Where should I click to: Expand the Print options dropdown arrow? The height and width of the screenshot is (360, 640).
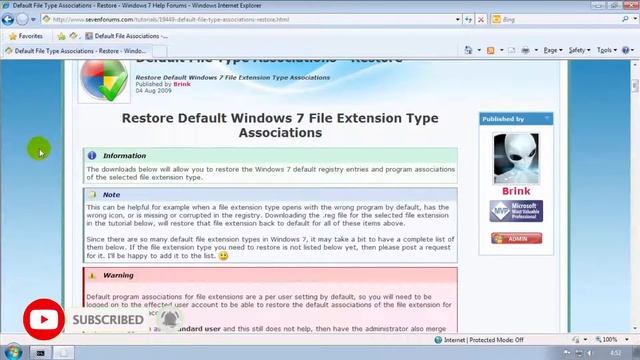point(536,50)
